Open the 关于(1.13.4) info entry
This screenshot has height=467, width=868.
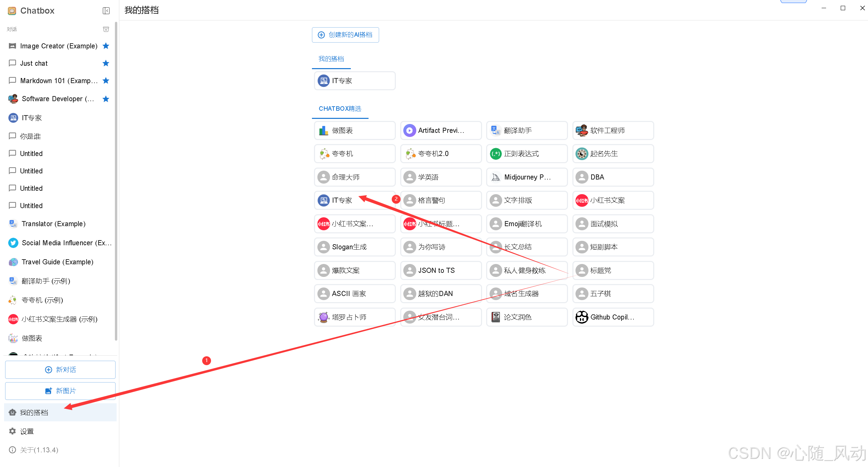click(x=39, y=450)
